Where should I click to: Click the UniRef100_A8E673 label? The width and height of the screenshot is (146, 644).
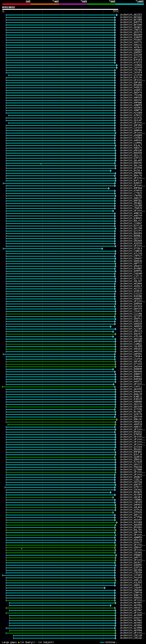pos(131,148)
